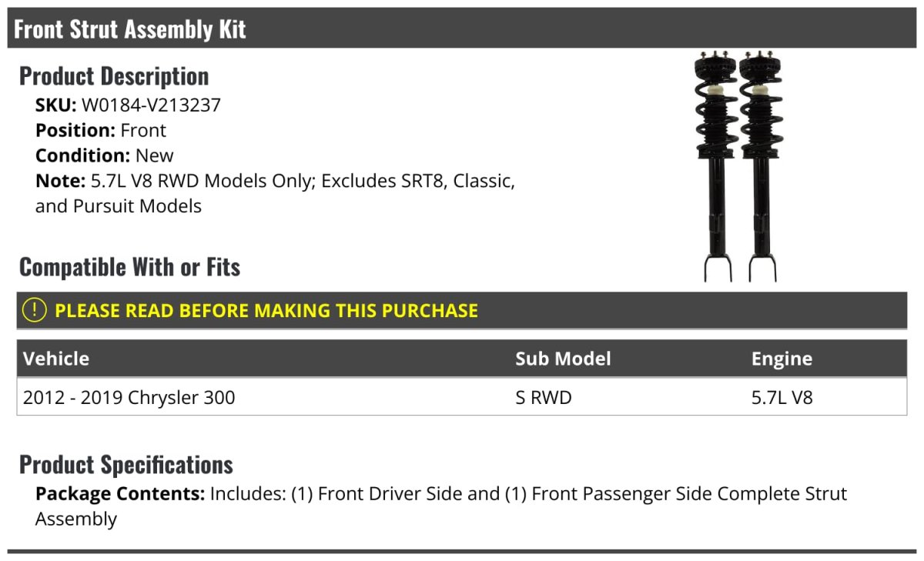This screenshot has width=924, height=561.
Task: Click the Product Specifications heading
Action: [x=126, y=465]
